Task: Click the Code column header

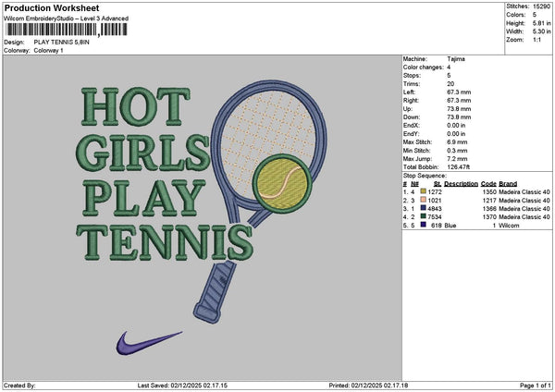Action: 488,183
